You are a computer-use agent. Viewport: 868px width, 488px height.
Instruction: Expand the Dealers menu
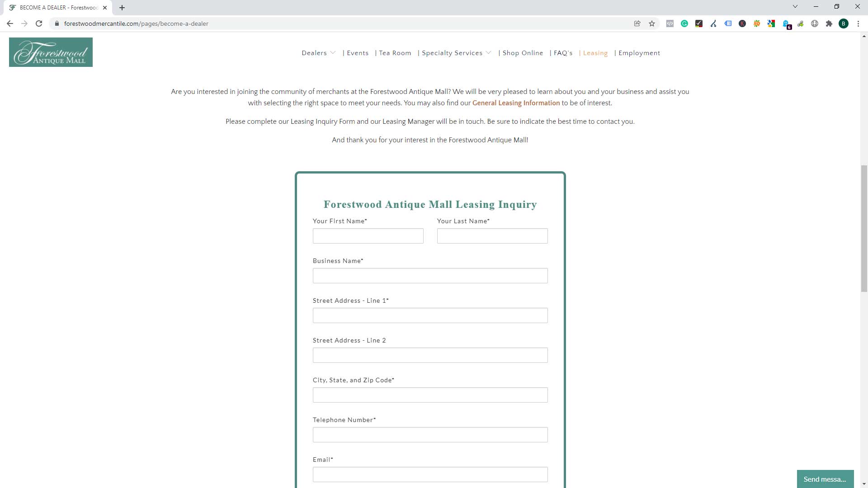tap(319, 53)
